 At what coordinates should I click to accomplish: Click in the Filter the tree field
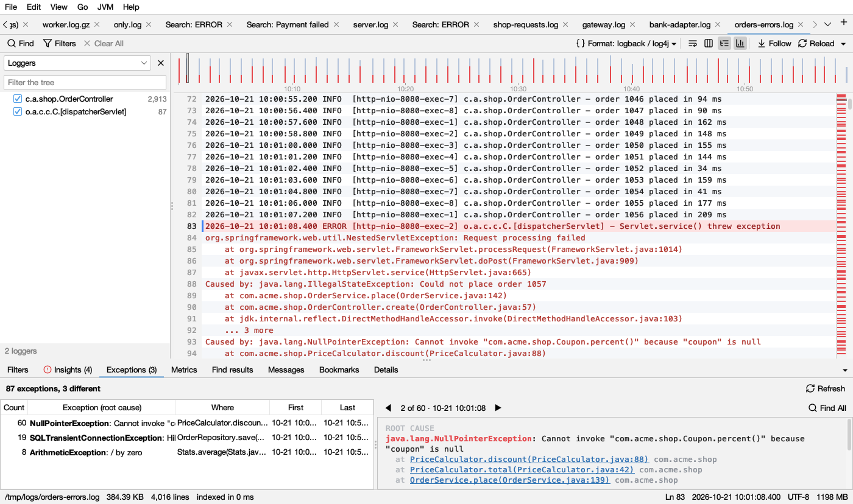point(85,82)
